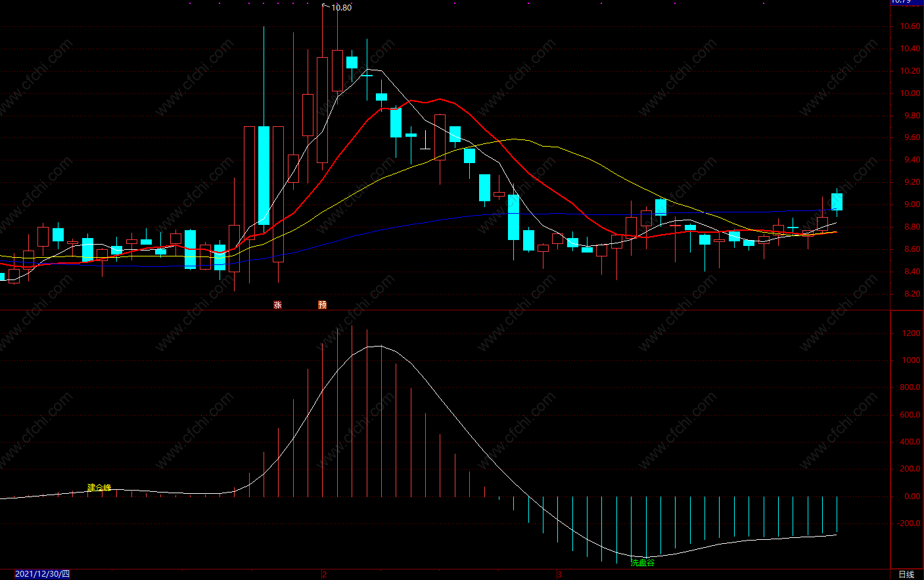Image resolution: width=924 pixels, height=580 pixels.
Task: Click the 9.60 price axis label
Action: click(912, 138)
